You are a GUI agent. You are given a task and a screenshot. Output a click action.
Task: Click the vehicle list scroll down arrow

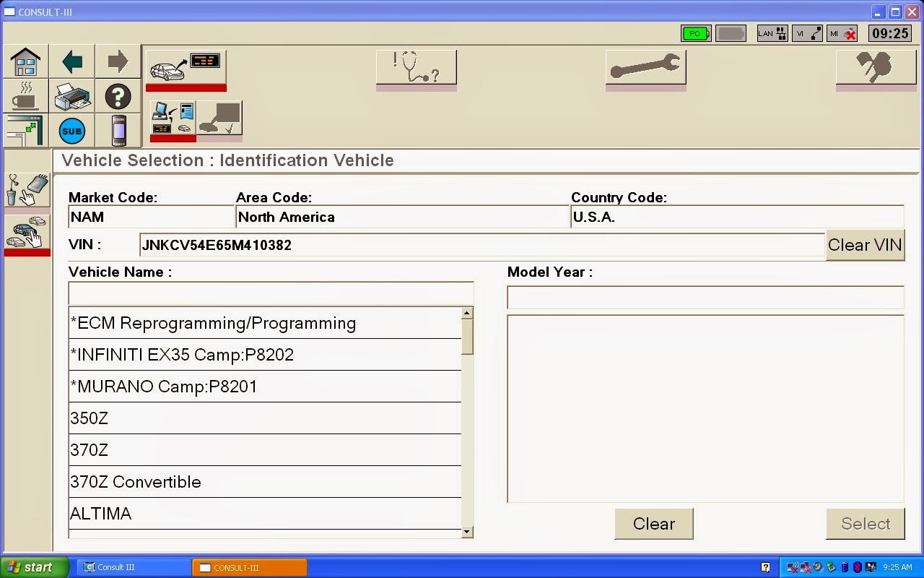(x=467, y=532)
